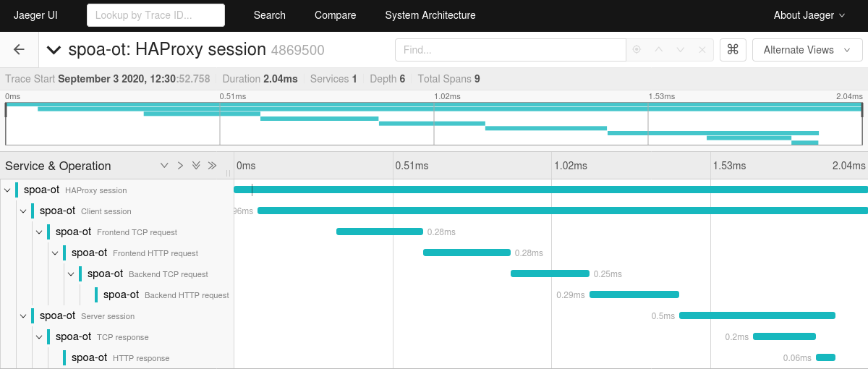868x369 pixels.
Task: Focus the Find search field
Action: pos(511,50)
